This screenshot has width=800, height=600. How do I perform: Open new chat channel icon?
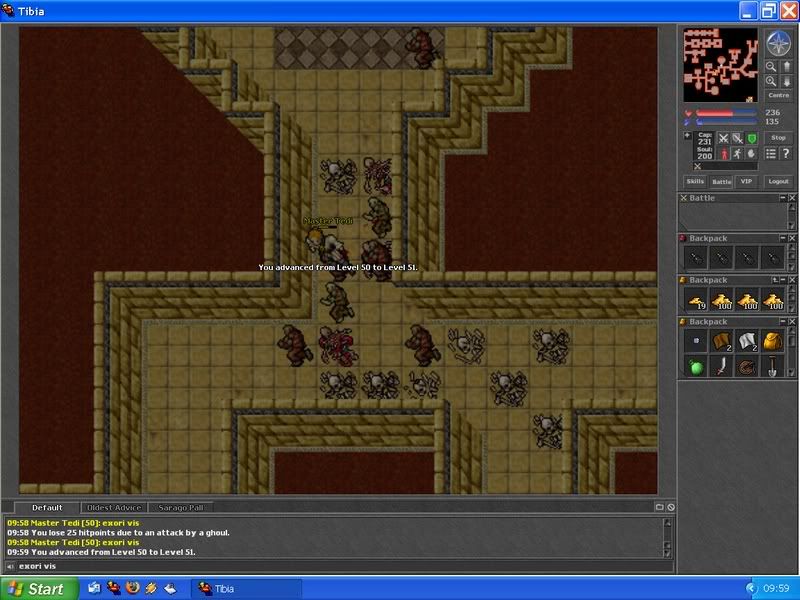pyautogui.click(x=659, y=507)
